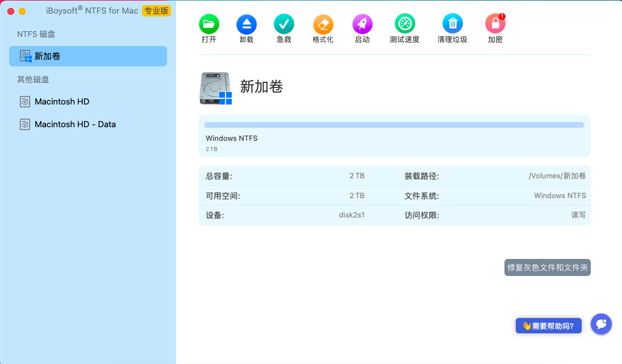Viewport: 622px width, 364px height.
Task: Click the 需要帮助吗? help button
Action: coord(549,325)
